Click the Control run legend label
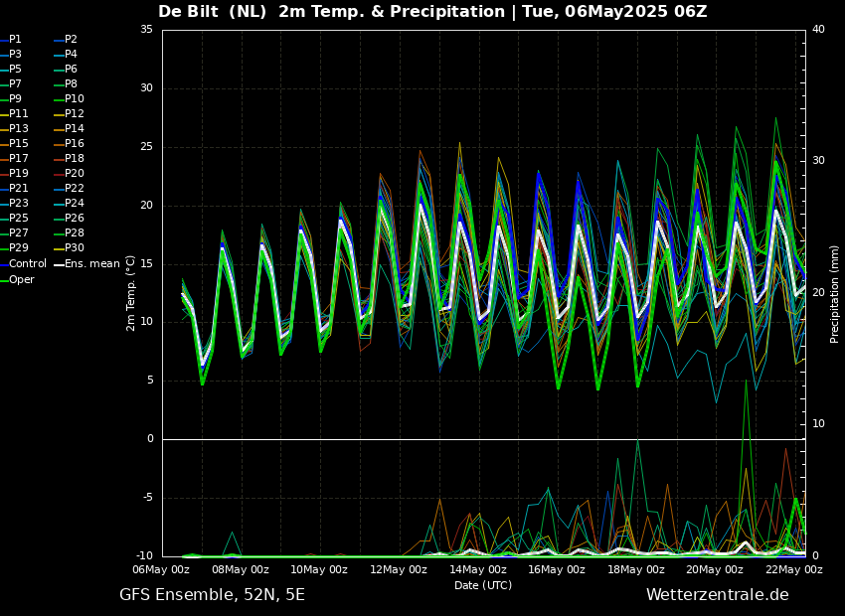This screenshot has width=845, height=616. point(27,264)
